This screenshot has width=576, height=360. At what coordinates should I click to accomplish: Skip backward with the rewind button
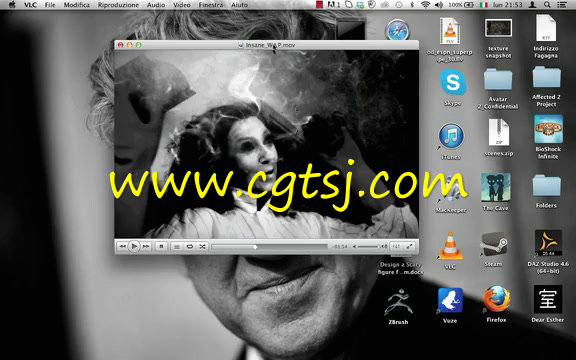point(123,246)
